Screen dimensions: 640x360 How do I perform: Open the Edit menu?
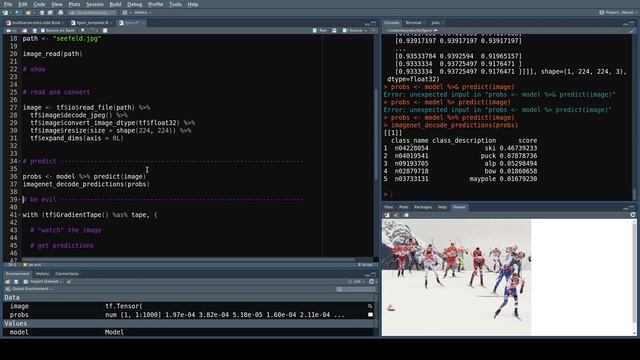22,4
